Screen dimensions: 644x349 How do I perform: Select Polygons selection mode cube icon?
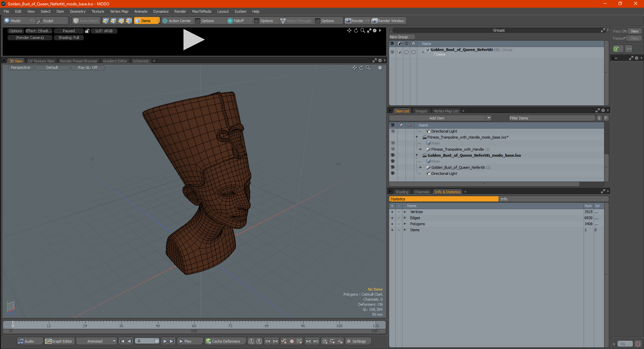coord(121,21)
